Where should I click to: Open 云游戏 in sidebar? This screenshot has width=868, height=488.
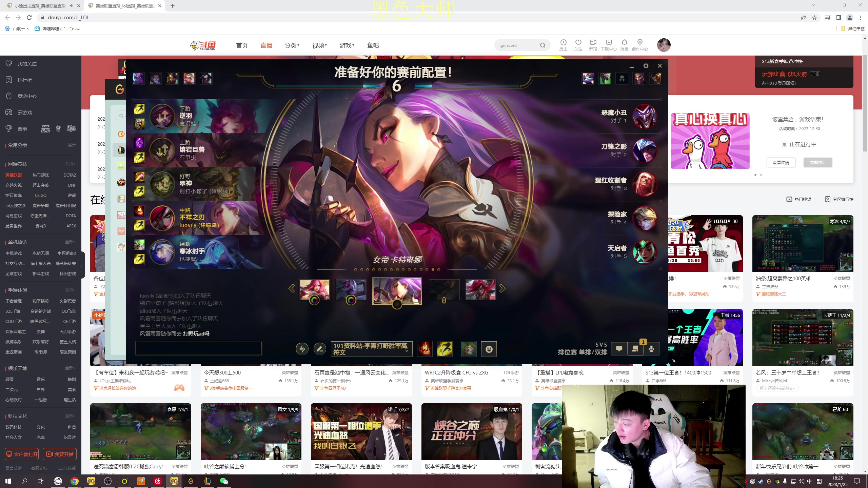click(x=19, y=113)
